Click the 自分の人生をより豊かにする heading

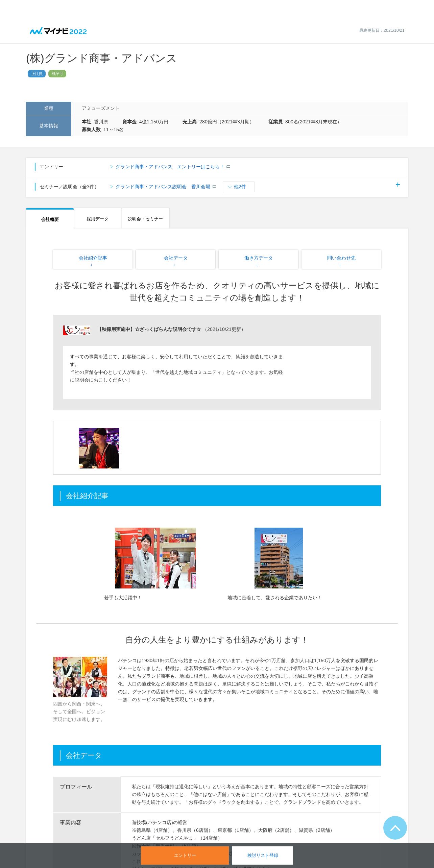pos(217,640)
